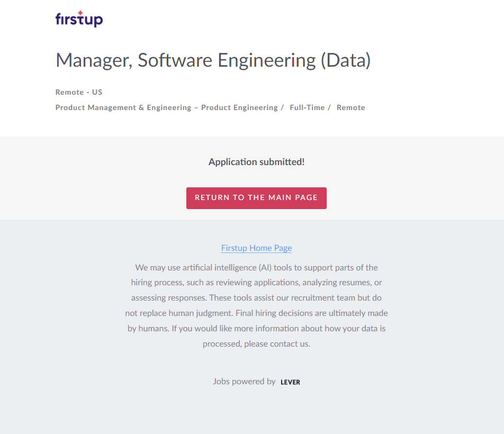Click the 'Jobs powered by' text
This screenshot has width=504, height=434.
pos(244,381)
